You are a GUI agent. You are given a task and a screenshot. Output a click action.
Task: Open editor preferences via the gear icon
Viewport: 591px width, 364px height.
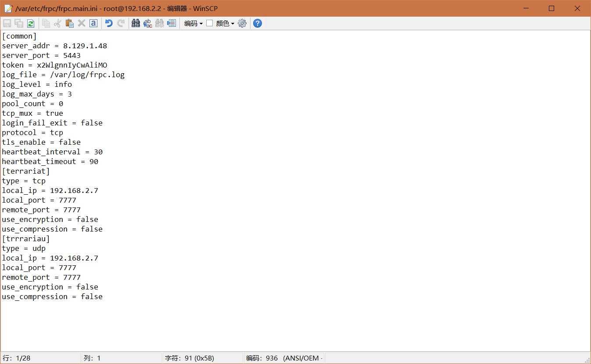tap(242, 23)
